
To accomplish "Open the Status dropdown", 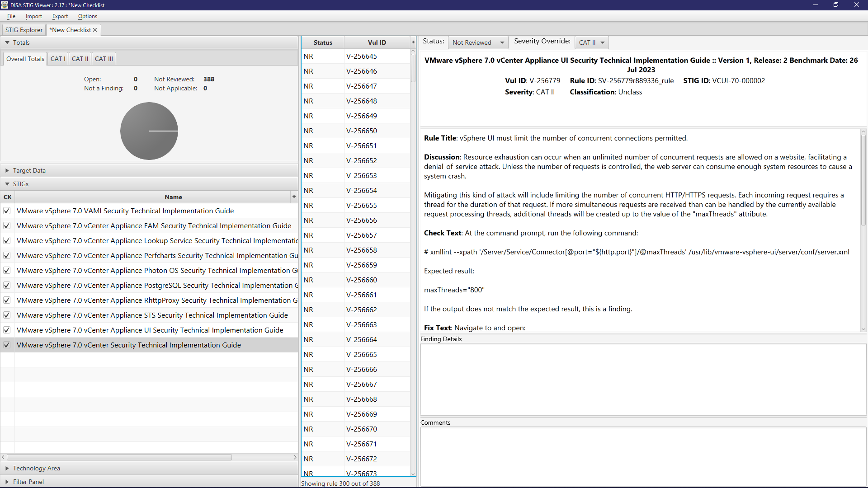I will pos(478,42).
